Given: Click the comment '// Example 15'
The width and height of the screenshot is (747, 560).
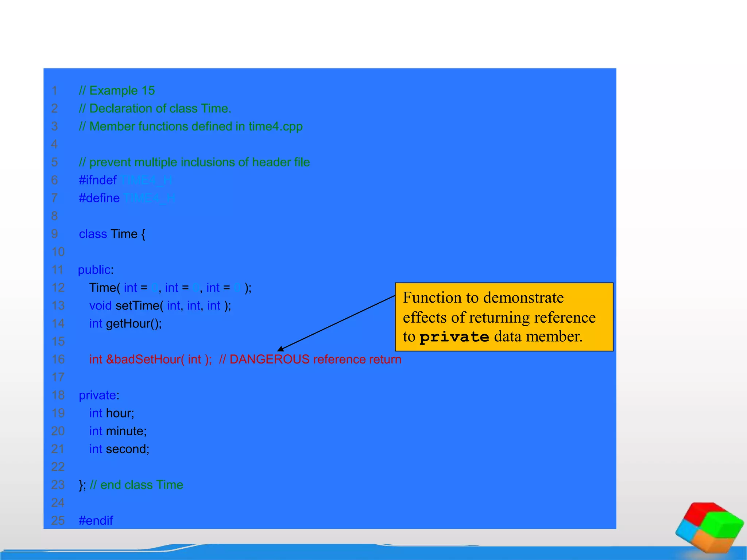Looking at the screenshot, I should pyautogui.click(x=117, y=90).
